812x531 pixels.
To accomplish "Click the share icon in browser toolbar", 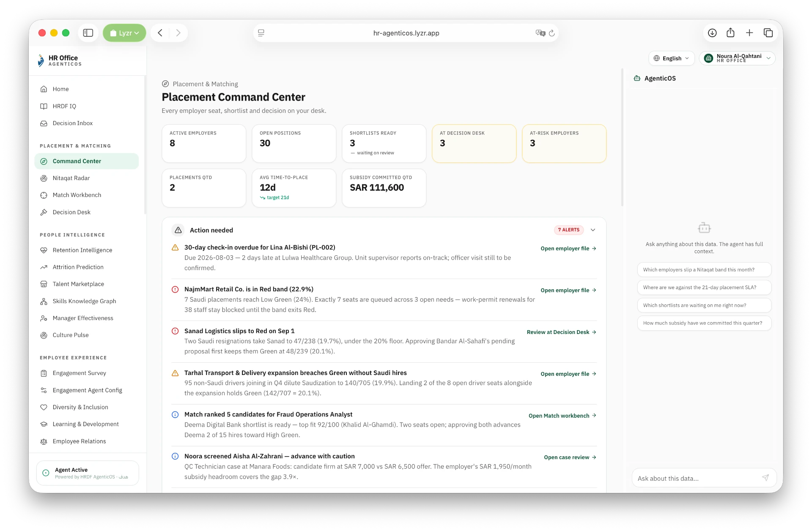I will (730, 33).
